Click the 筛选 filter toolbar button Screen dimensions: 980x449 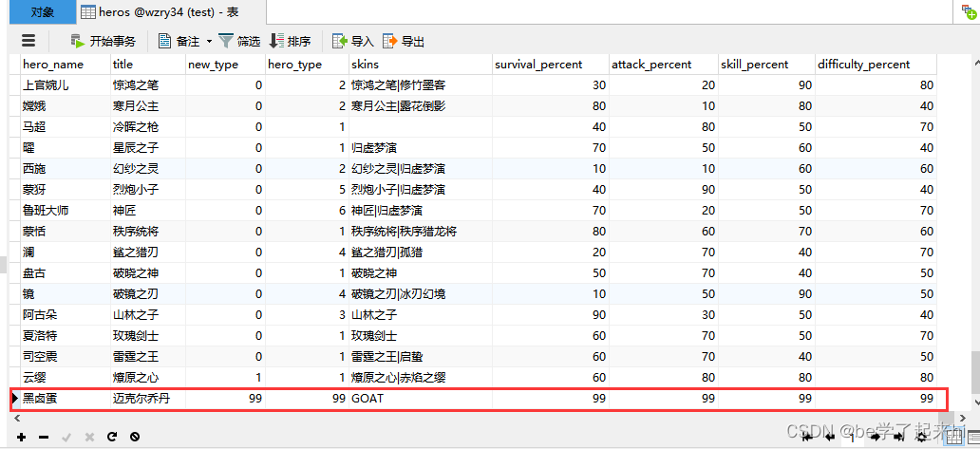[x=238, y=41]
